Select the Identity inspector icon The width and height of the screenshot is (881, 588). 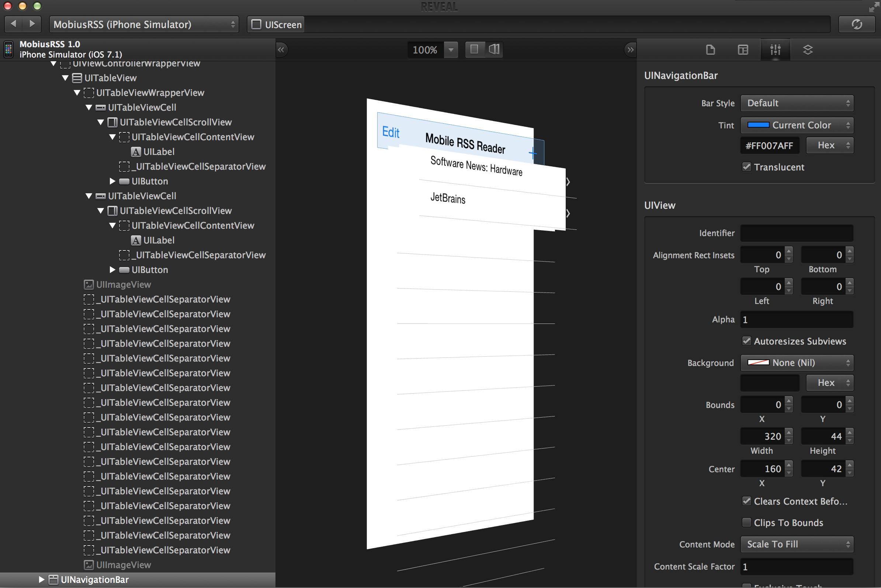point(711,50)
